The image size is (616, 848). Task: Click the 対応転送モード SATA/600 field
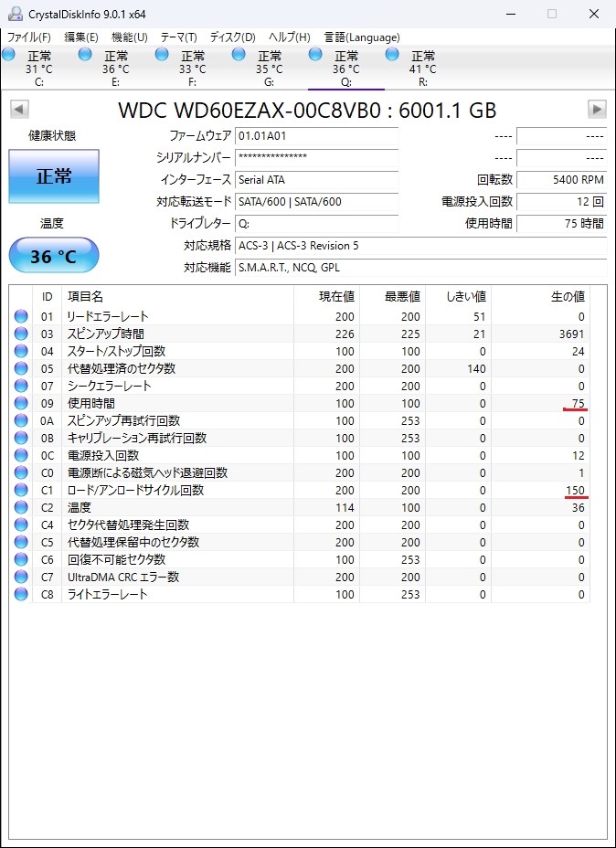(317, 202)
